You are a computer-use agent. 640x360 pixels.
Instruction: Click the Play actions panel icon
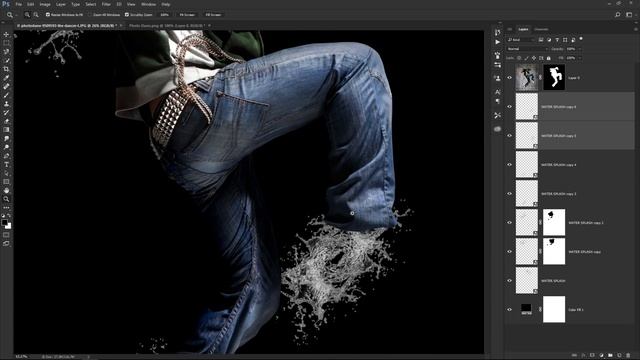(497, 42)
